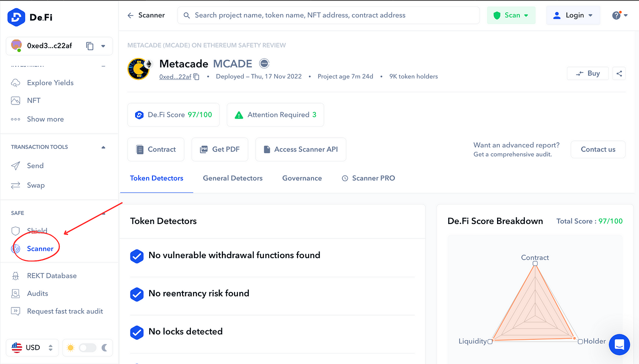Click the De.Fi logo icon

pyautogui.click(x=16, y=17)
